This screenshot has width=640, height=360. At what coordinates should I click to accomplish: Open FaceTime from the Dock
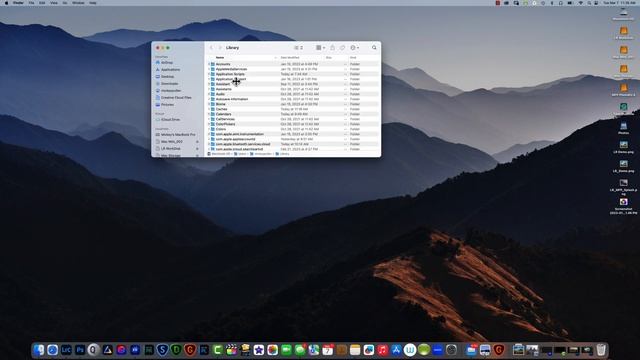[x=286, y=350]
